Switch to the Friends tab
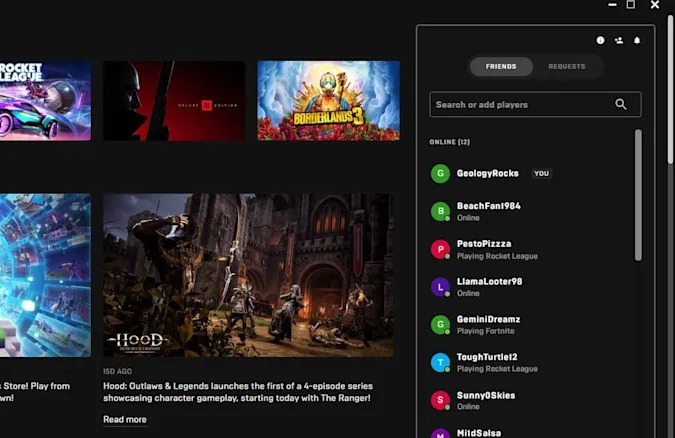 (x=501, y=67)
